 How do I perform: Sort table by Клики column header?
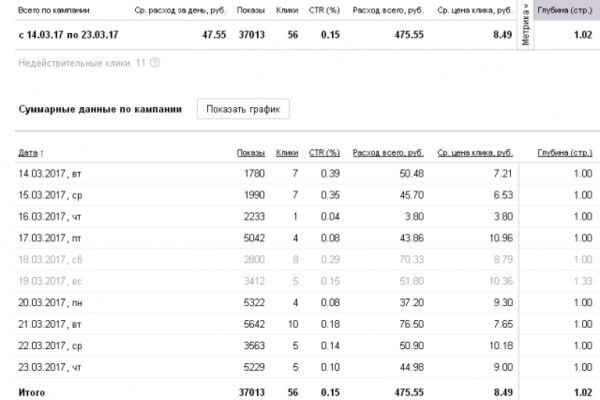pos(287,153)
